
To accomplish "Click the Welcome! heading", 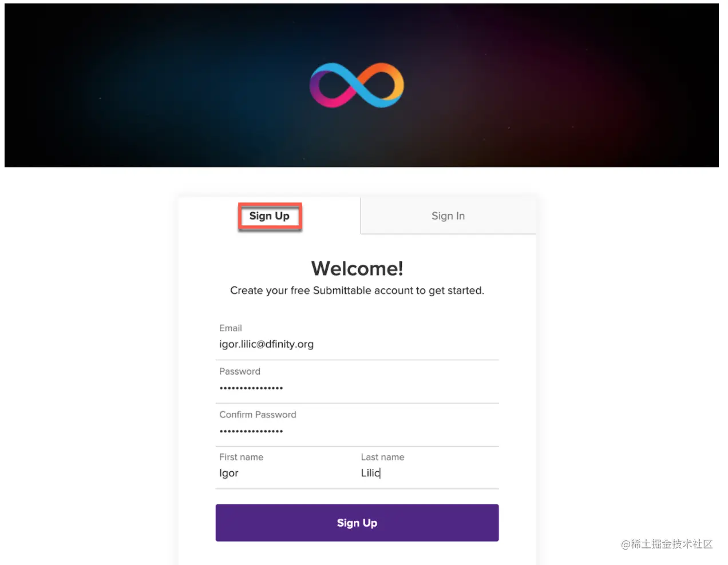I will [357, 268].
